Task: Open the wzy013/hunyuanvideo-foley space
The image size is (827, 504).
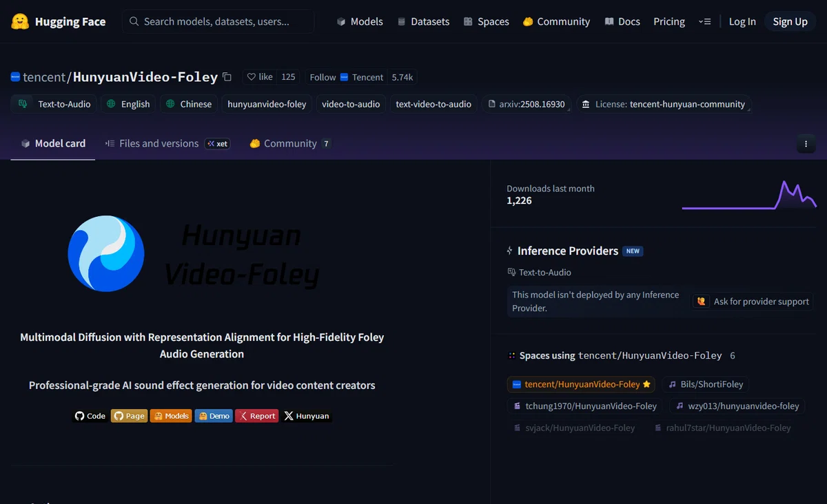Action: pyautogui.click(x=737, y=406)
